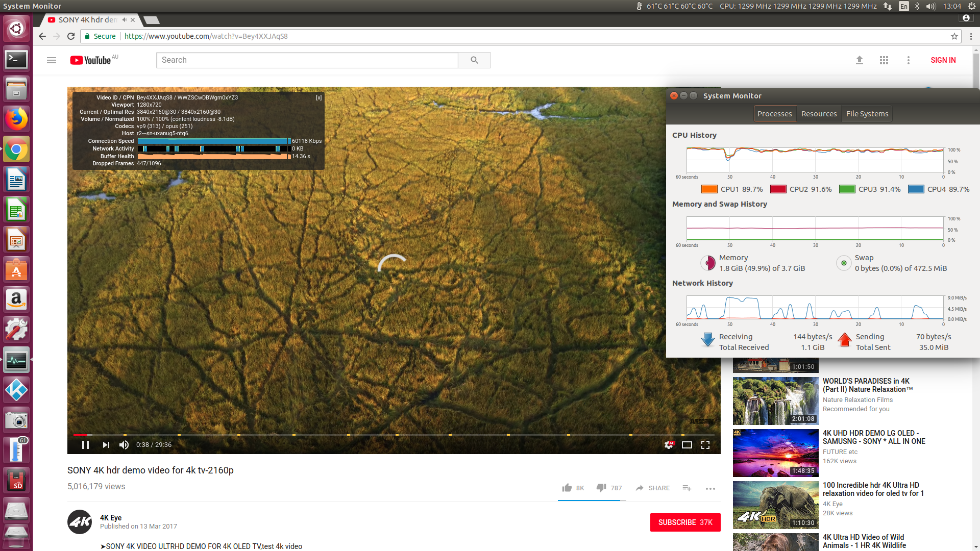This screenshot has height=551, width=980.
Task: Open more actions ellipsis under video
Action: [710, 489]
